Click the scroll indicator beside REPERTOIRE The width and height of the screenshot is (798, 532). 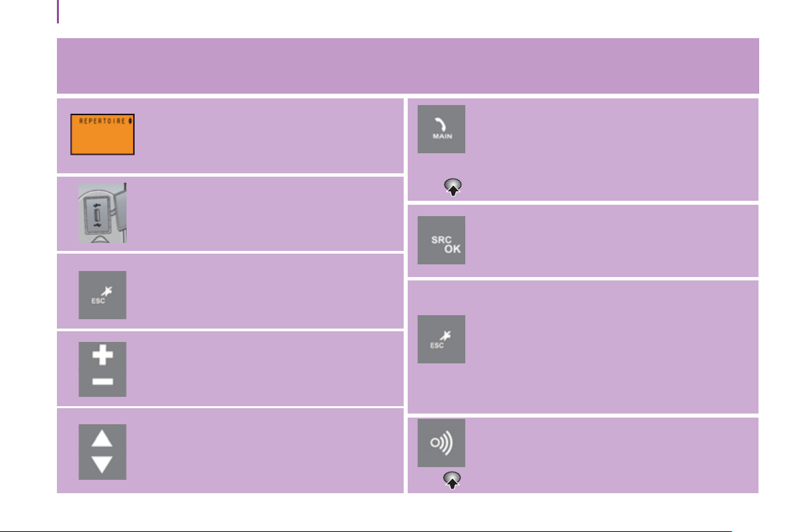[x=130, y=121]
